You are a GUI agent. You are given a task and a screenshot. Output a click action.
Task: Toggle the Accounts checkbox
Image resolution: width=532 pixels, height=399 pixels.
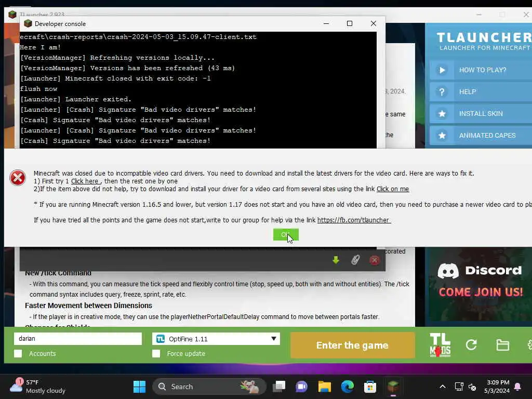[x=18, y=353]
